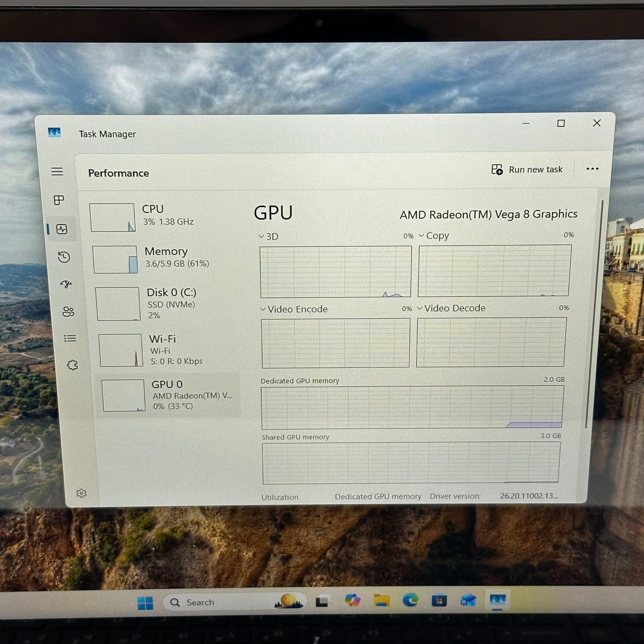The width and height of the screenshot is (644, 644).
Task: Open File Explorer from the taskbar
Action: pyautogui.click(x=381, y=600)
